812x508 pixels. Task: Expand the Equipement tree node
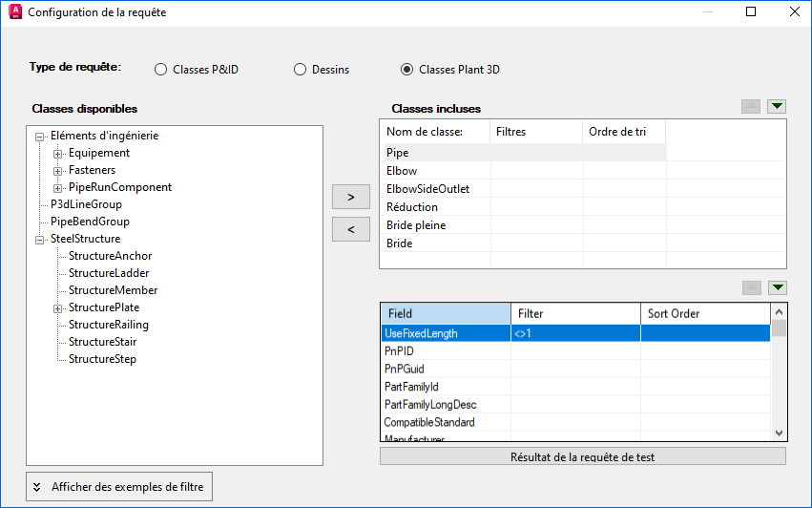tap(58, 154)
